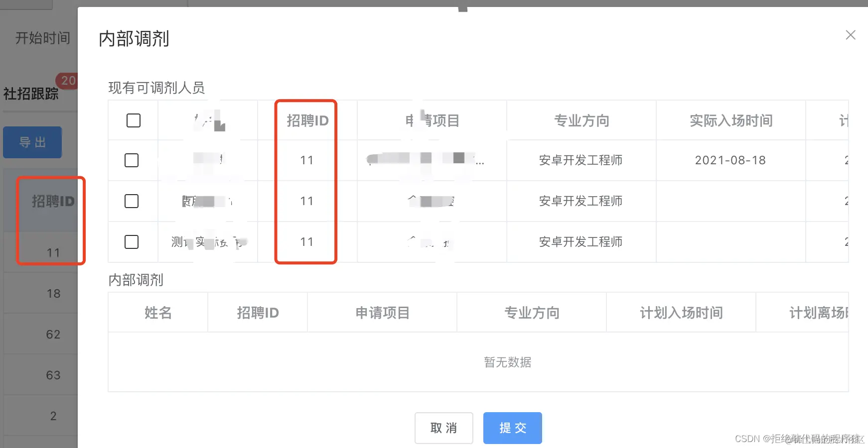Click the 开始时间 field label
Screen dimensions: 868x448
coord(42,38)
